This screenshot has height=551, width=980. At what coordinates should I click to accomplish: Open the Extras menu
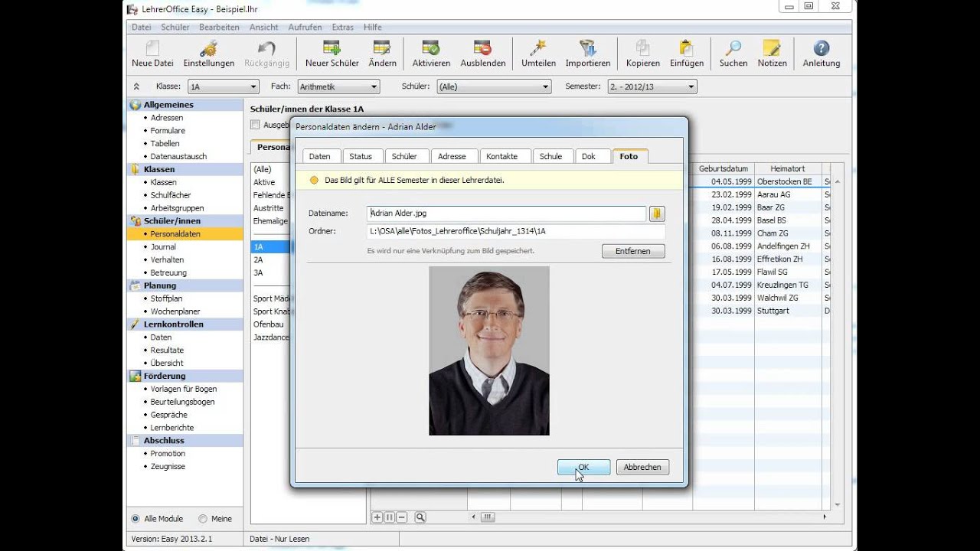point(343,27)
